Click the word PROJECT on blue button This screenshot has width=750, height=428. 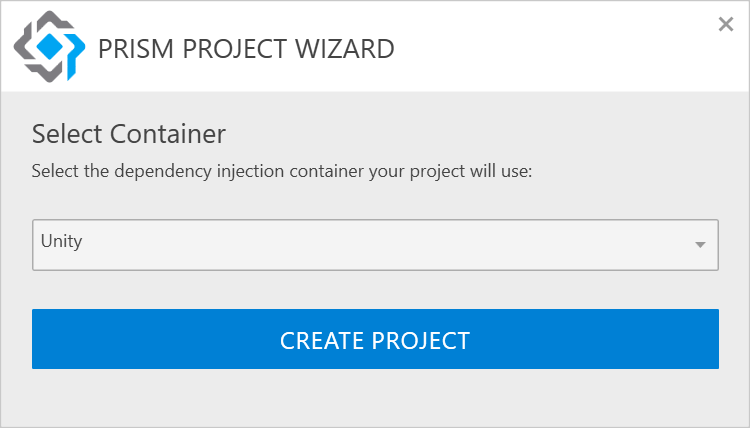pyautogui.click(x=420, y=340)
